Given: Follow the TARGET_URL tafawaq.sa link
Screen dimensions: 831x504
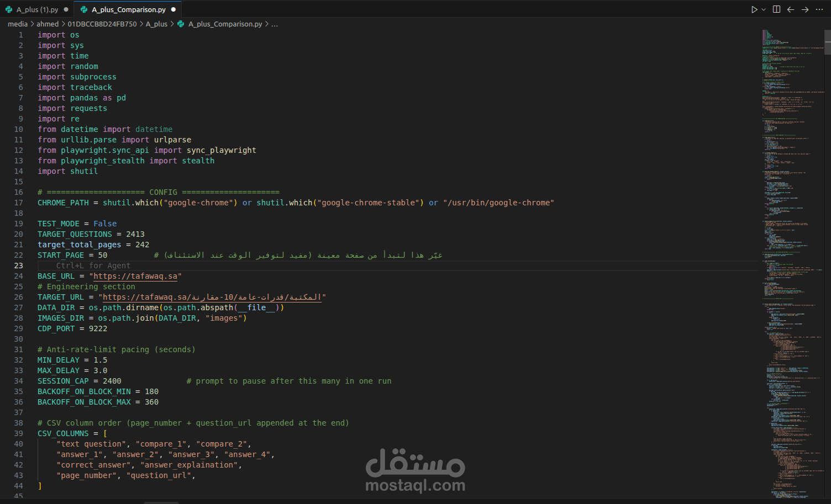Looking at the screenshot, I should tap(212, 297).
